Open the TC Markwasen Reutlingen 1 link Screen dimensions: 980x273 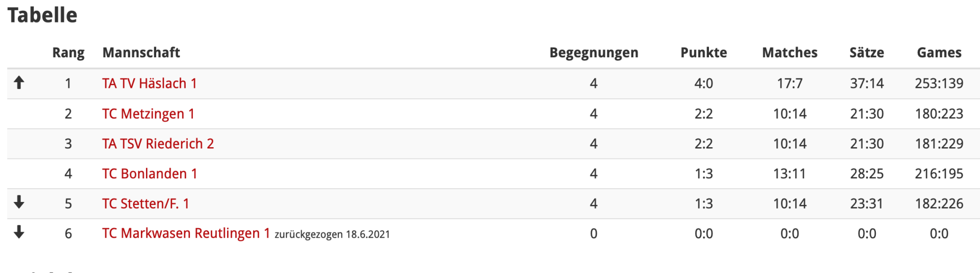[x=186, y=234]
